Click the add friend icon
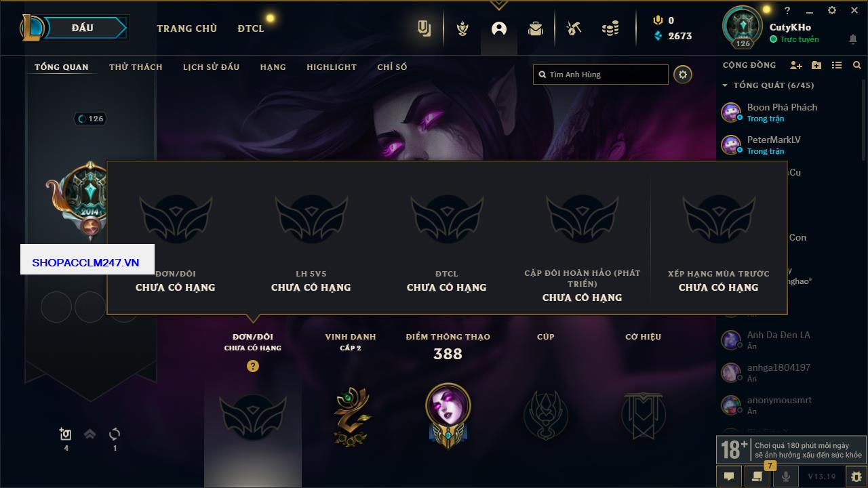 click(796, 65)
